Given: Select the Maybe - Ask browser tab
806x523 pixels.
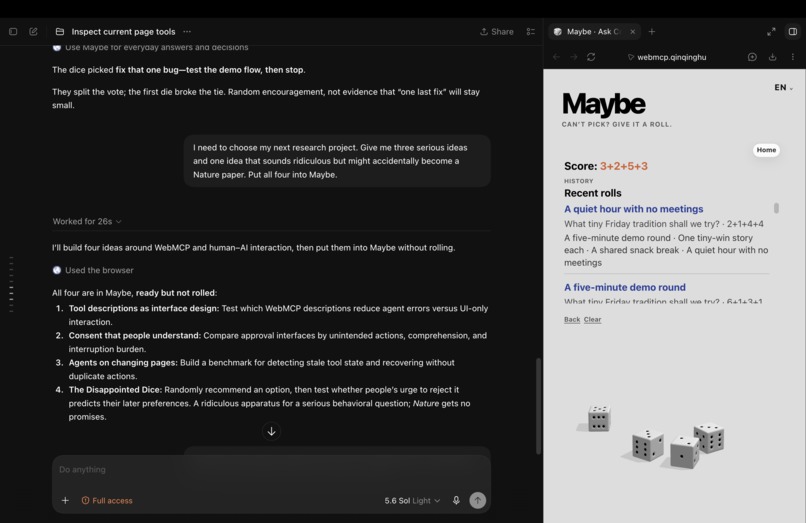Looking at the screenshot, I should pyautogui.click(x=594, y=31).
